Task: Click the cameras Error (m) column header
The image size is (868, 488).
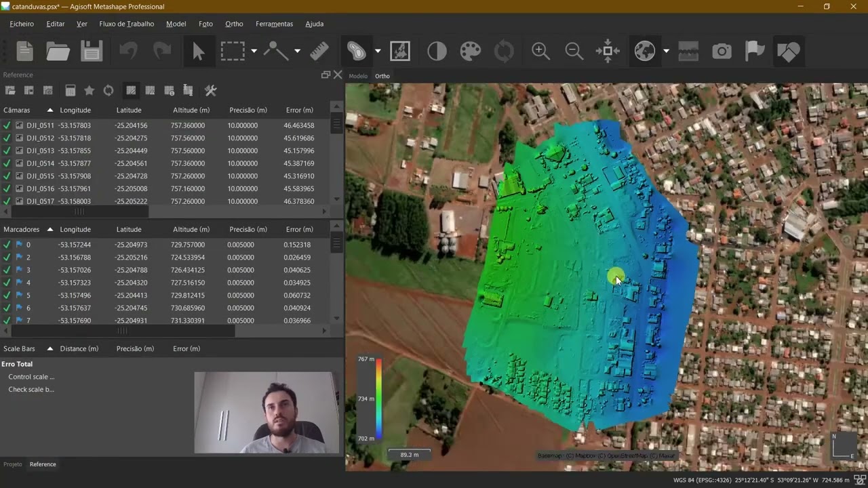Action: coord(300,110)
